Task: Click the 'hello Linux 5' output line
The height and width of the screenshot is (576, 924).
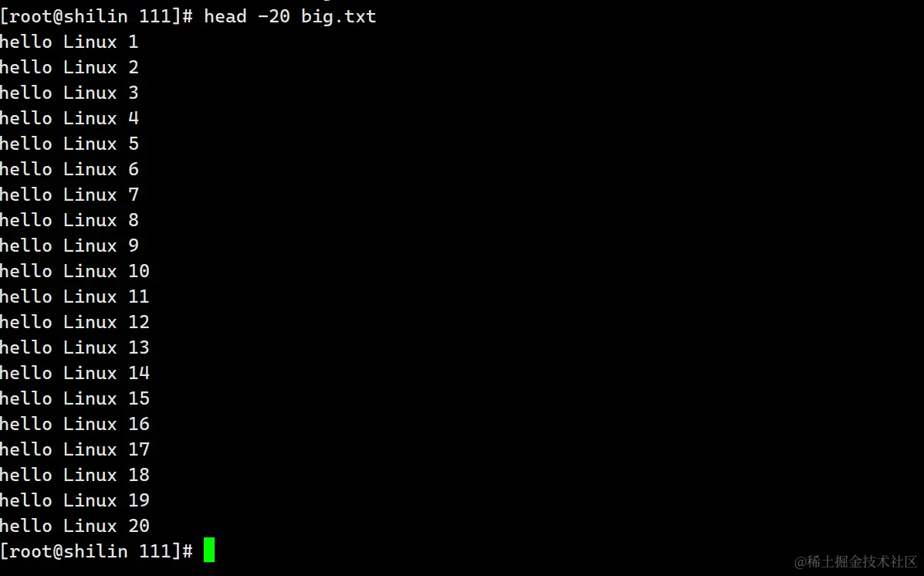Action: (x=69, y=144)
